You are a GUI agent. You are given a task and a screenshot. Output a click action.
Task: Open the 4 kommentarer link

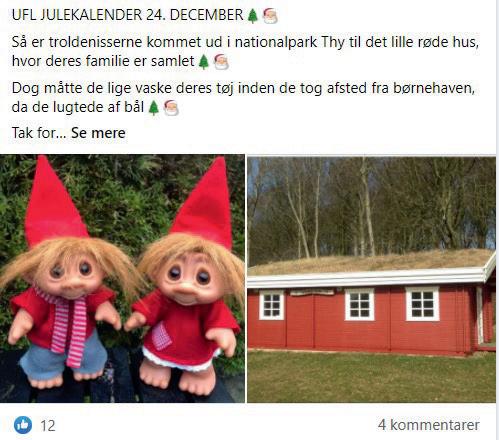click(429, 425)
